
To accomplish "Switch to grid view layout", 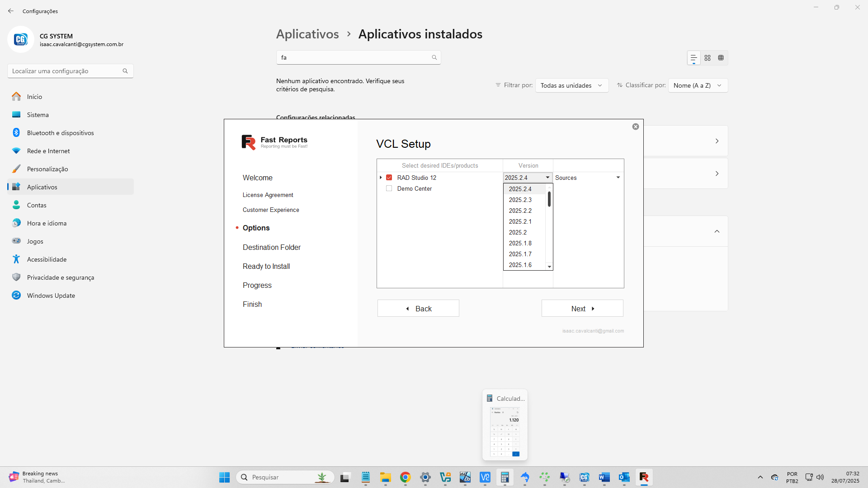I will click(708, 58).
